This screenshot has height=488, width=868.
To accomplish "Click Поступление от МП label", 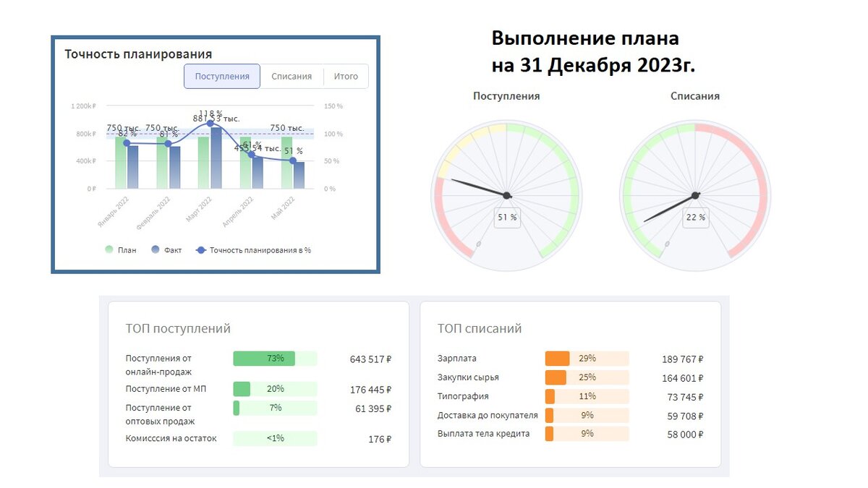I will tap(166, 389).
